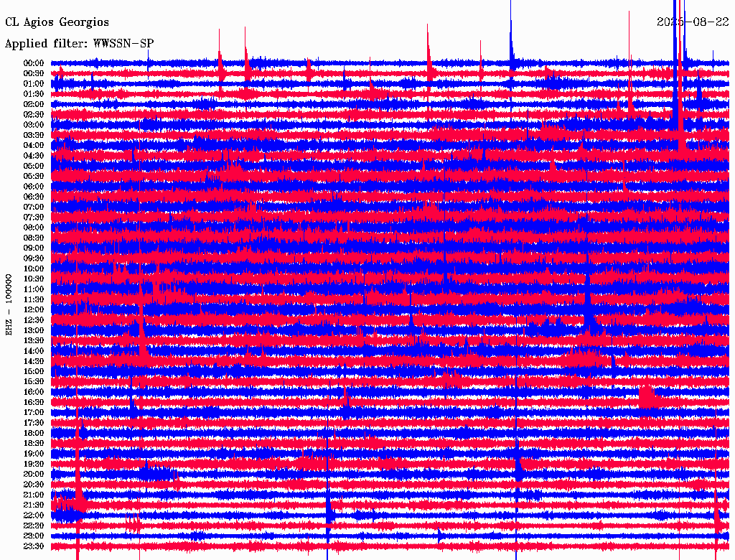This screenshot has width=735, height=560.
Task: Select the 06:00 time label
Action: pyautogui.click(x=34, y=186)
